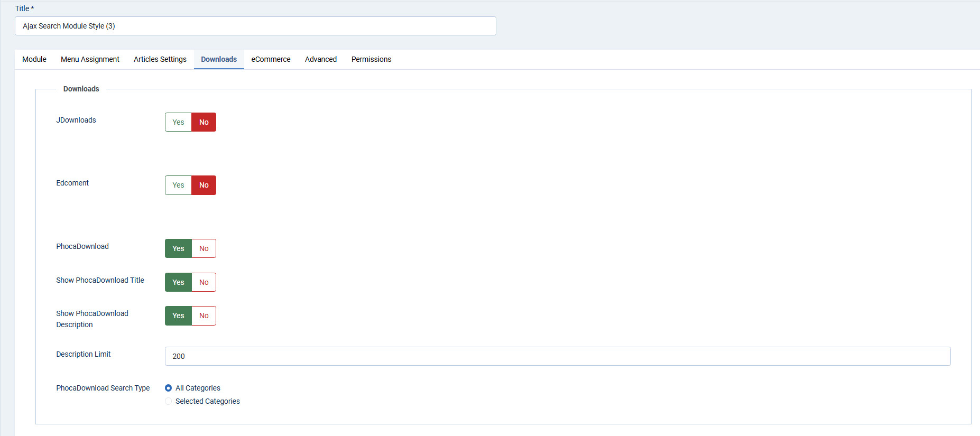Choose Selected Categories search type
Viewport: 980px width, 436px height.
[x=169, y=401]
